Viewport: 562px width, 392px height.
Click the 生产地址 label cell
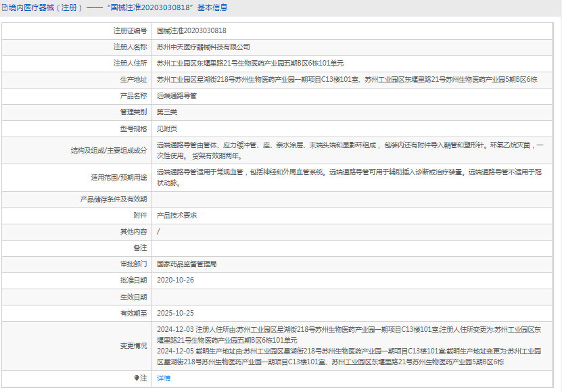pos(76,80)
